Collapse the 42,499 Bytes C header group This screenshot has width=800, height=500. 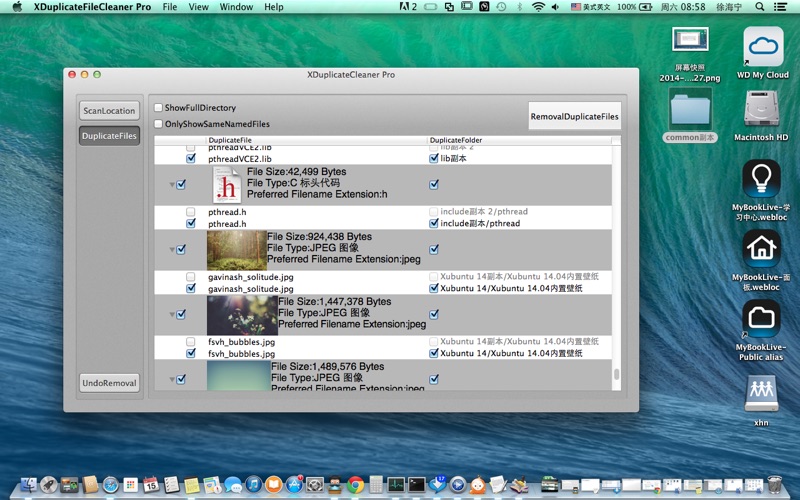(172, 185)
